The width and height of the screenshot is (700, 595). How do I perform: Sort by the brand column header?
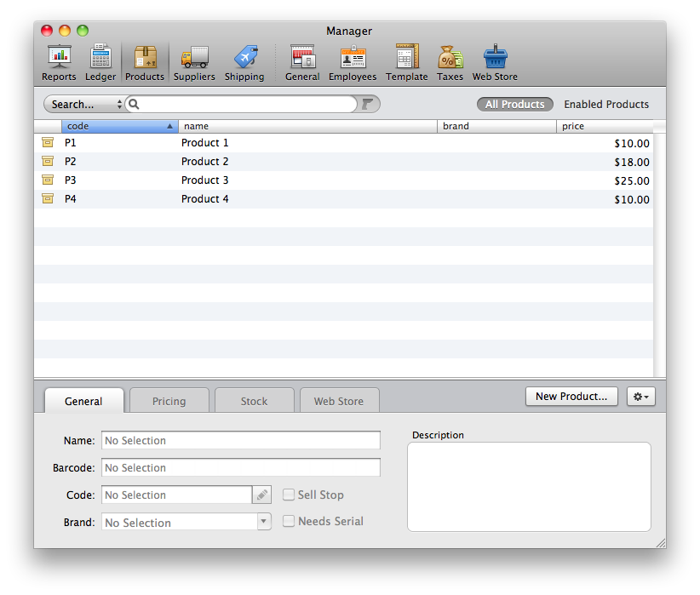click(496, 126)
